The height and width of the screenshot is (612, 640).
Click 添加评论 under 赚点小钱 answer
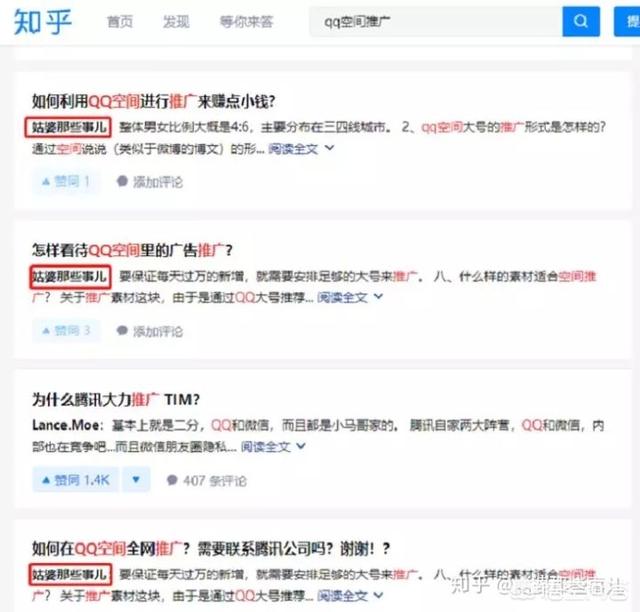click(158, 182)
